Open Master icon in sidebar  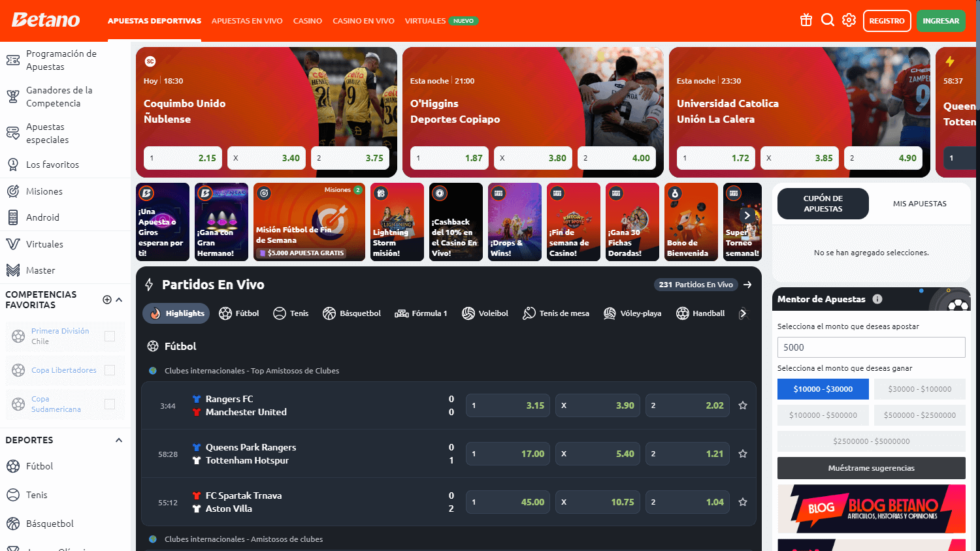(13, 270)
